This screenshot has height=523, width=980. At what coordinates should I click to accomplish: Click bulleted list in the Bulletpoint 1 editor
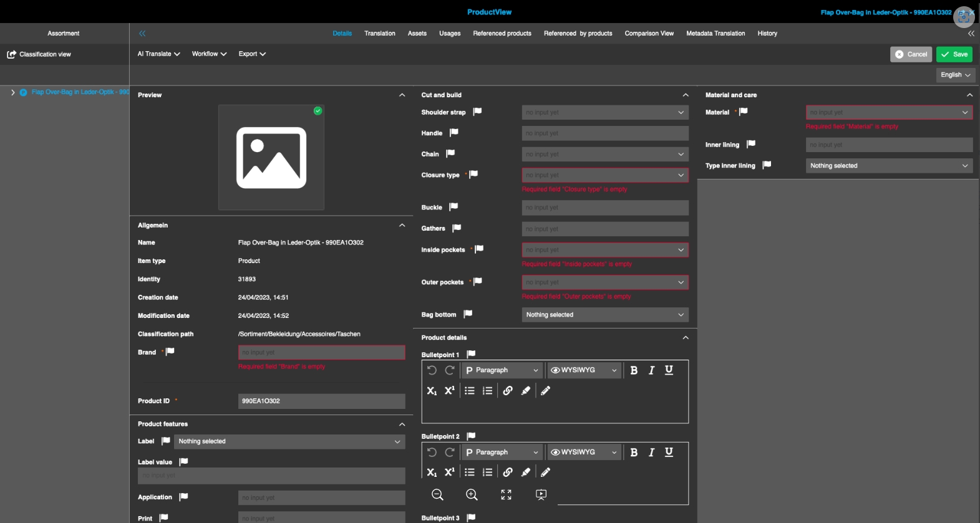[x=470, y=391]
